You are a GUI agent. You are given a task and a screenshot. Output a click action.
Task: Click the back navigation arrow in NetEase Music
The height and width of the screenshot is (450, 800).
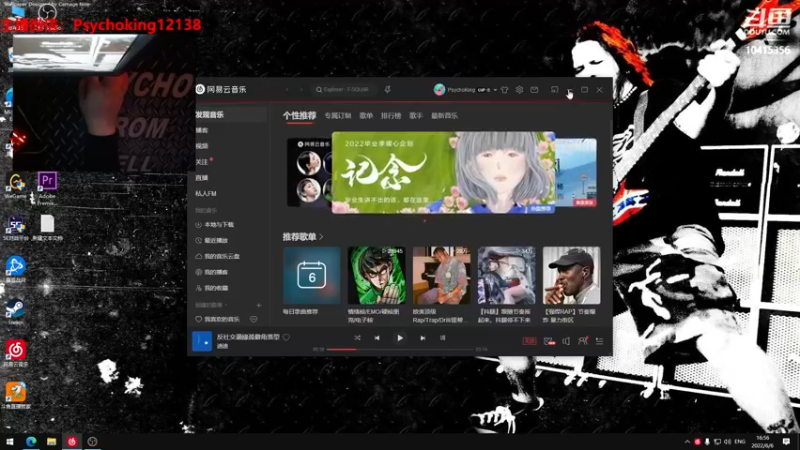tap(287, 89)
